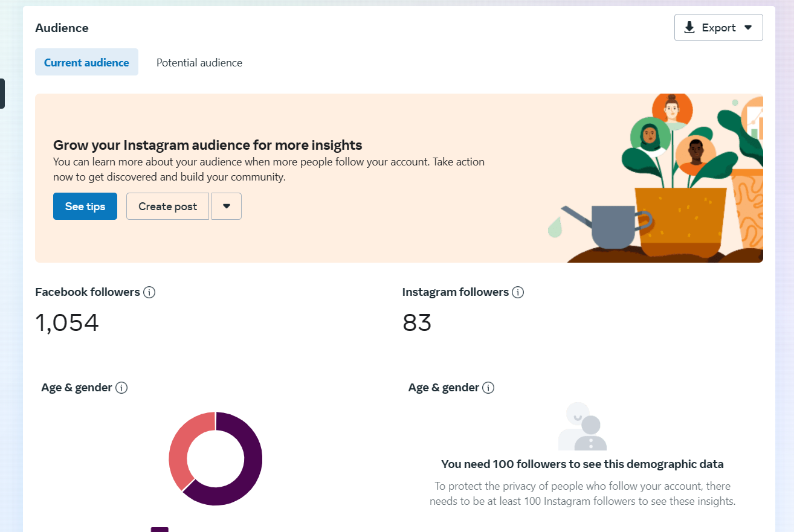Click the Instagram followers count 83

click(x=417, y=323)
